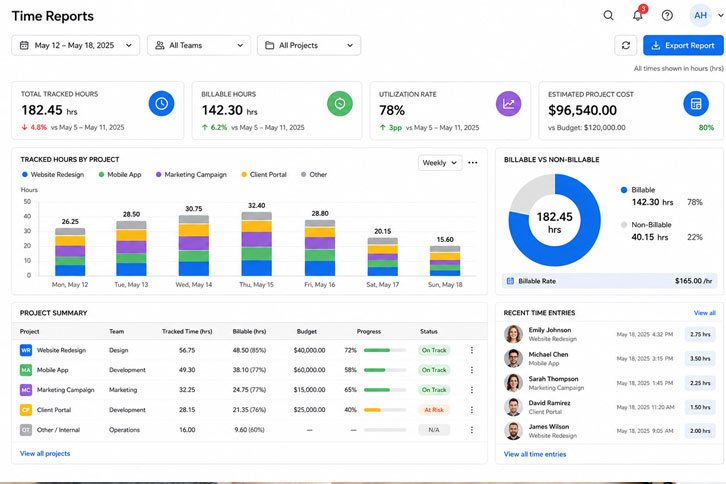The height and width of the screenshot is (484, 726).
Task: Sort by the Progress column header
Action: [369, 332]
